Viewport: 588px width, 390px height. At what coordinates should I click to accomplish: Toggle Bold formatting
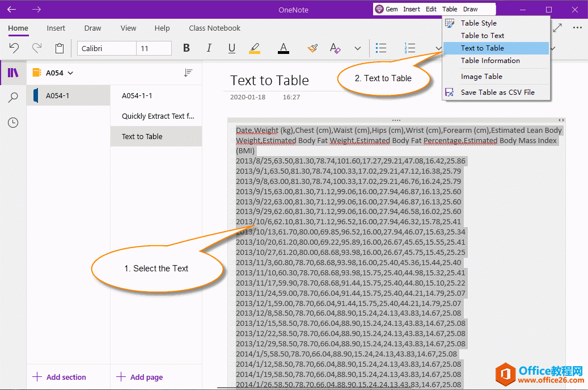click(x=186, y=48)
